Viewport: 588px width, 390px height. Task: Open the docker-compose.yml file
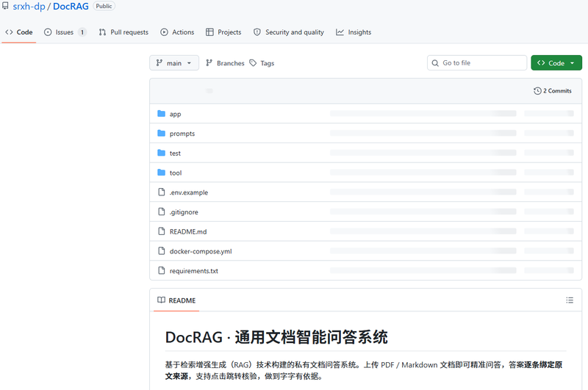[201, 251]
